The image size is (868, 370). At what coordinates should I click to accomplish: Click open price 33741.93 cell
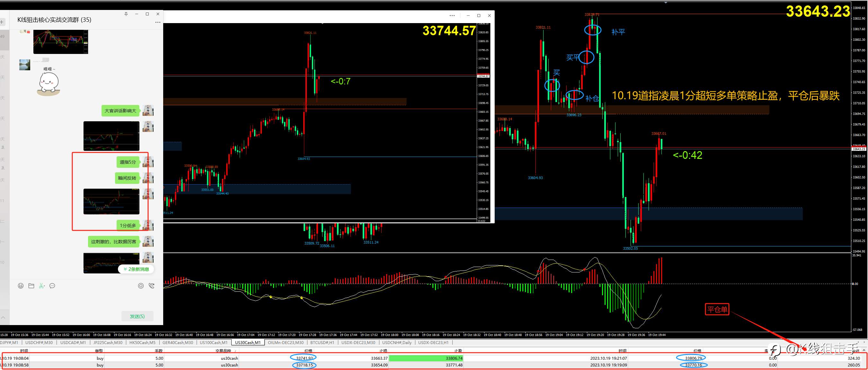coord(304,358)
